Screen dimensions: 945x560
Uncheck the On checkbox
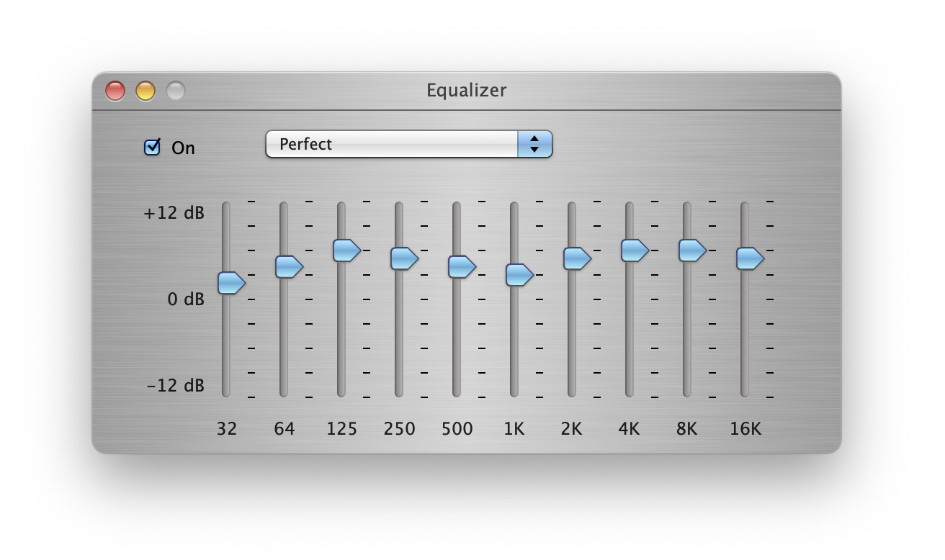pos(152,148)
